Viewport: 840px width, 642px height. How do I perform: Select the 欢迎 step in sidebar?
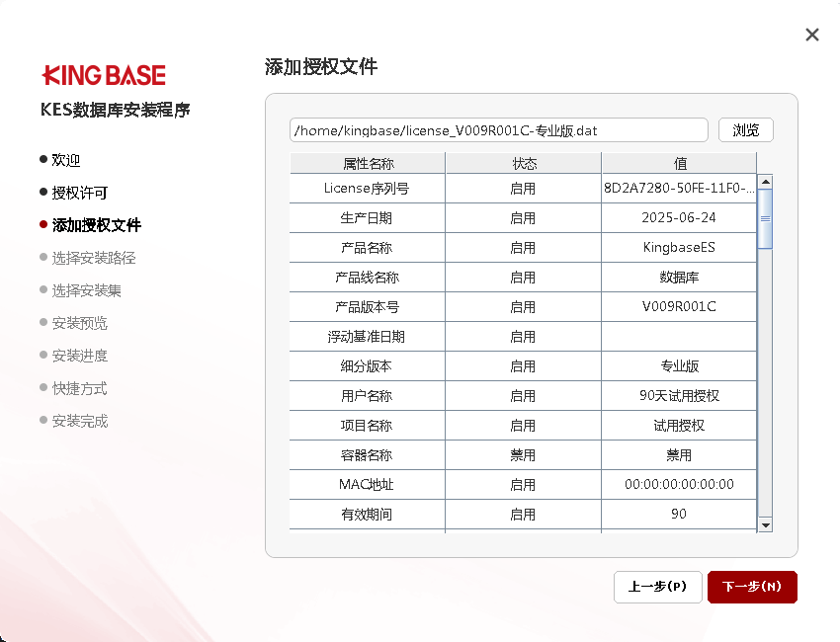click(66, 160)
